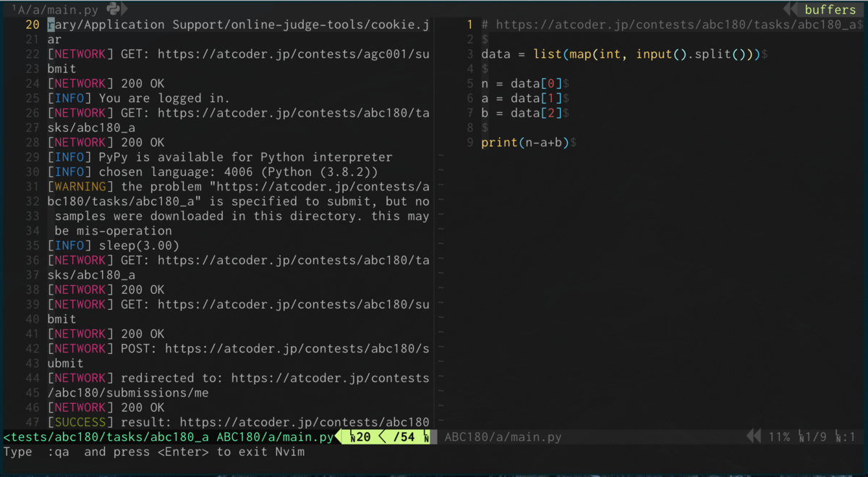The width and height of the screenshot is (868, 477).
Task: Click the comment line with the abc180_a URL
Action: tap(673, 25)
